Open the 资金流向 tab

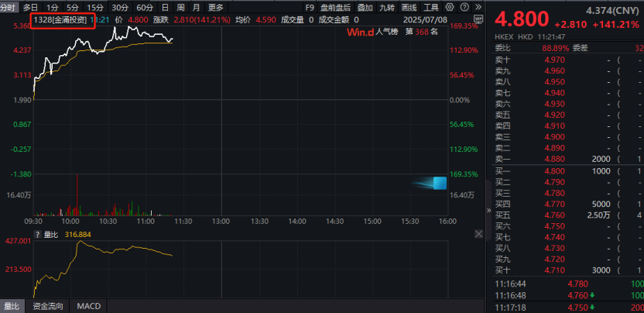pyautogui.click(x=46, y=307)
